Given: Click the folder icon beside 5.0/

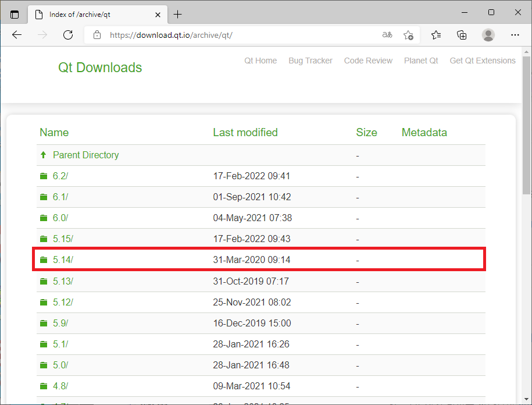Looking at the screenshot, I should pos(44,365).
